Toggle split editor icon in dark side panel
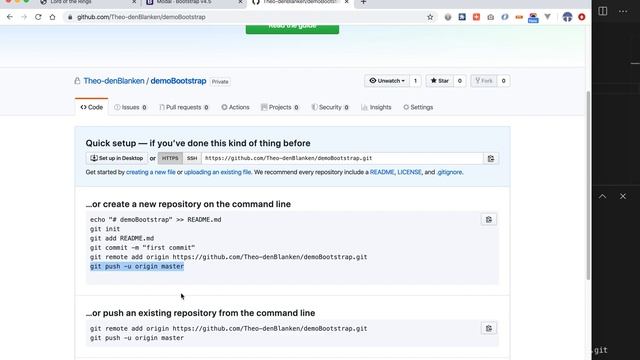 tap(602, 11)
